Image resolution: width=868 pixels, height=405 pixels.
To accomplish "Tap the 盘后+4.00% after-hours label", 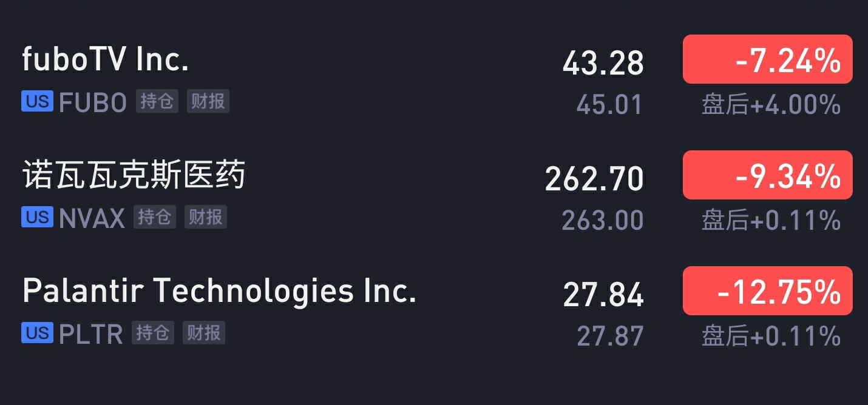I will coord(771,105).
